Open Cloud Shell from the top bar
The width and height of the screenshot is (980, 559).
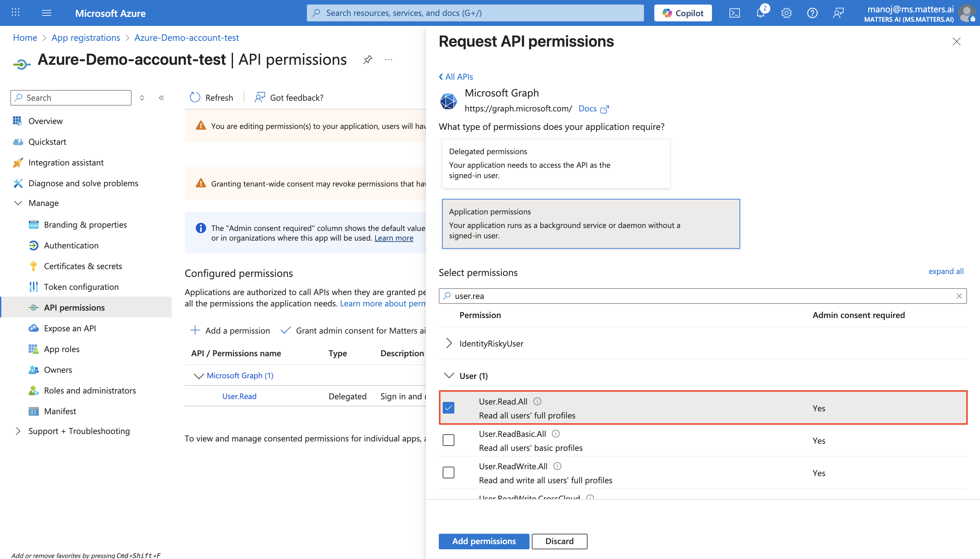pos(734,13)
